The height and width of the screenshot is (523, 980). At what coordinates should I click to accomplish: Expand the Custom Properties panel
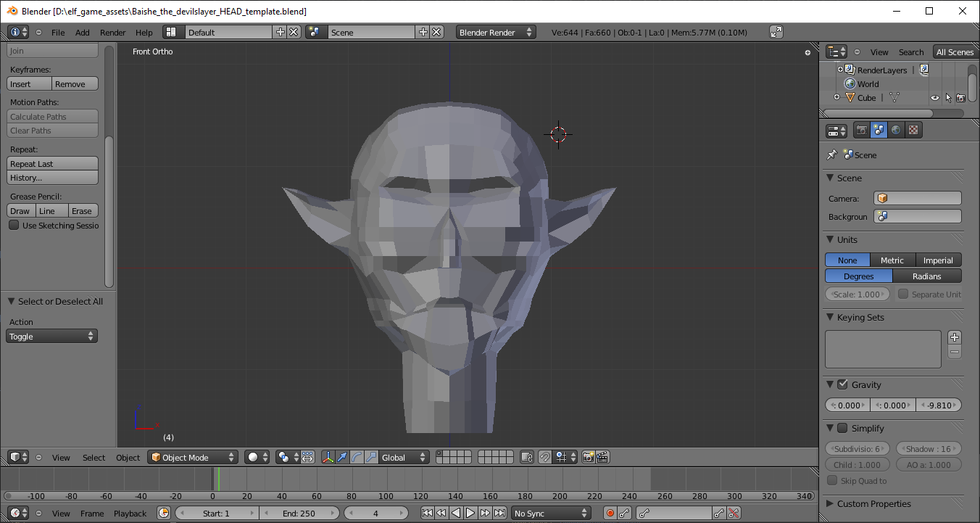click(873, 504)
